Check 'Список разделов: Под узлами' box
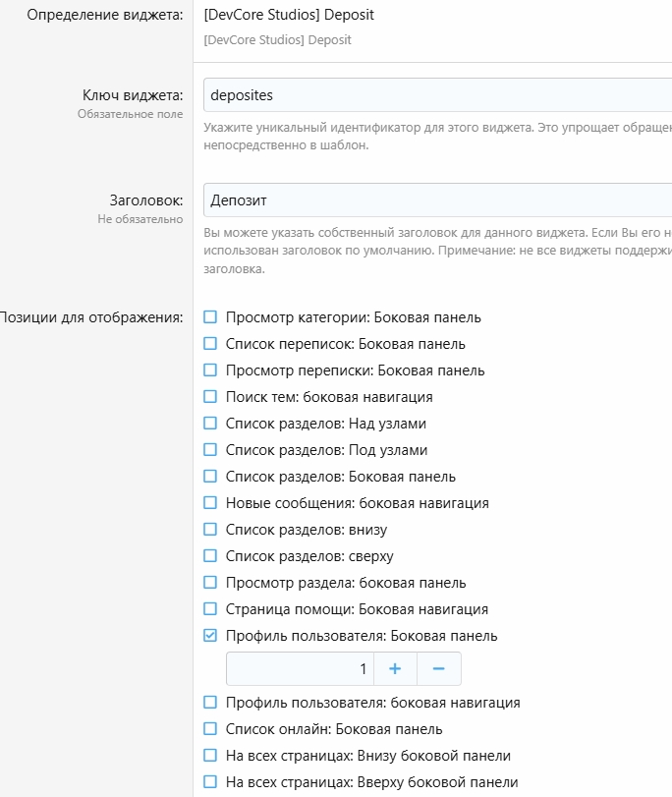The image size is (672, 797). [x=210, y=450]
